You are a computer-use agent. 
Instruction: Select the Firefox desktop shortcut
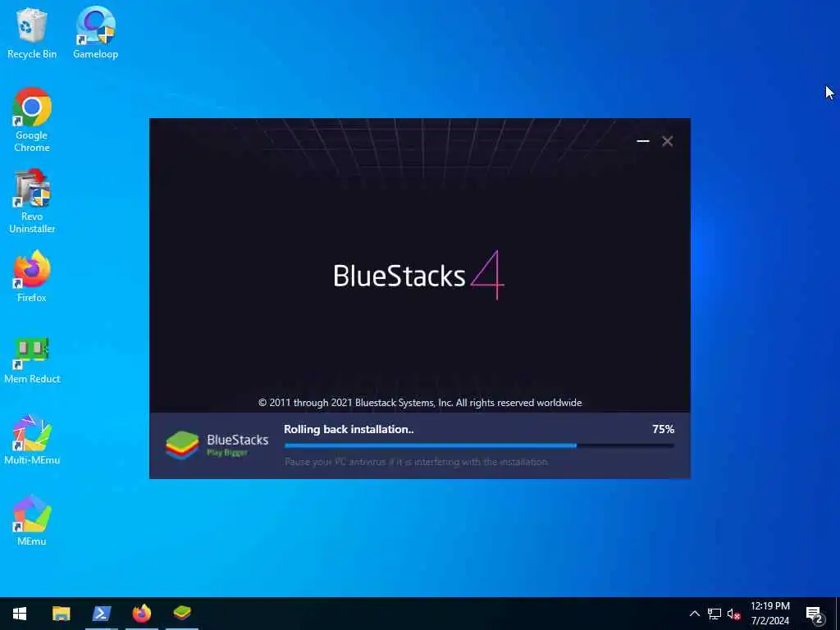tap(32, 277)
